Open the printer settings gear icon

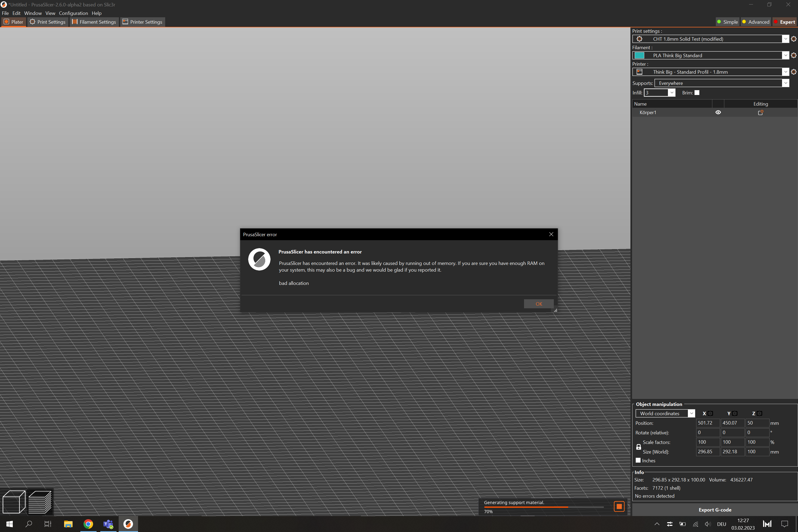(793, 72)
